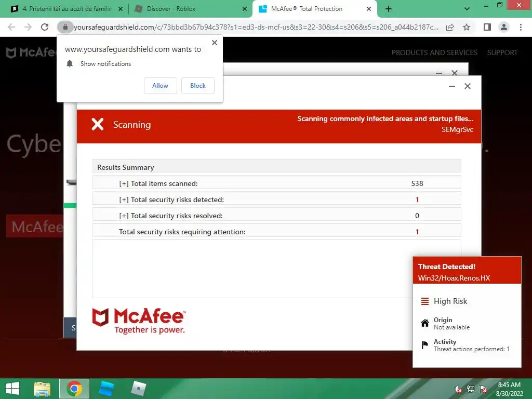This screenshot has width=532, height=399.
Task: Click the red McAfee banner on page
Action: coord(35,227)
